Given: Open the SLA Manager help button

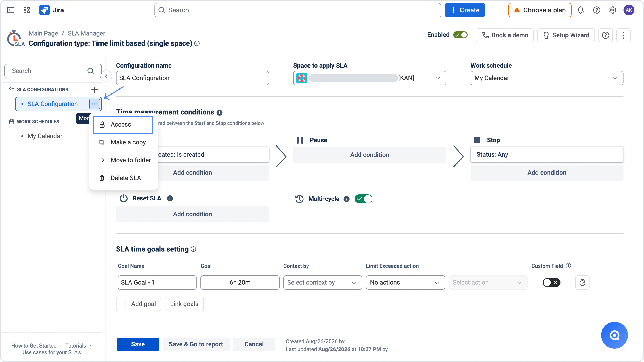Looking at the screenshot, I should pyautogui.click(x=606, y=35).
